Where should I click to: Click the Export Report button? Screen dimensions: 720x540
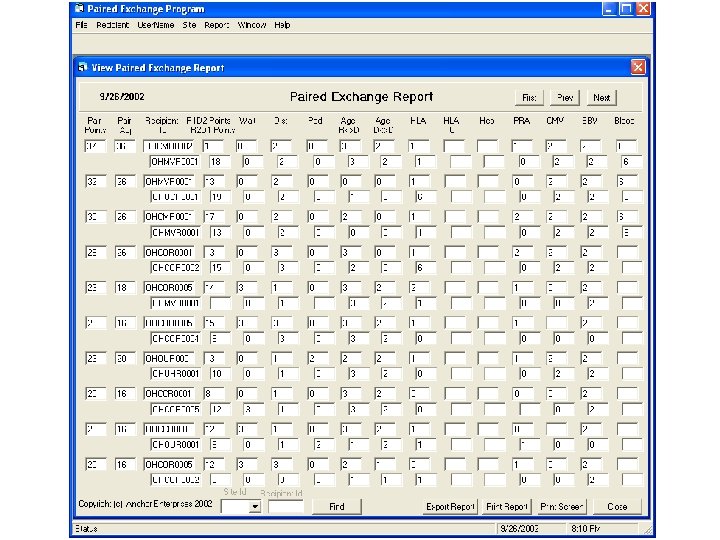pyautogui.click(x=450, y=507)
